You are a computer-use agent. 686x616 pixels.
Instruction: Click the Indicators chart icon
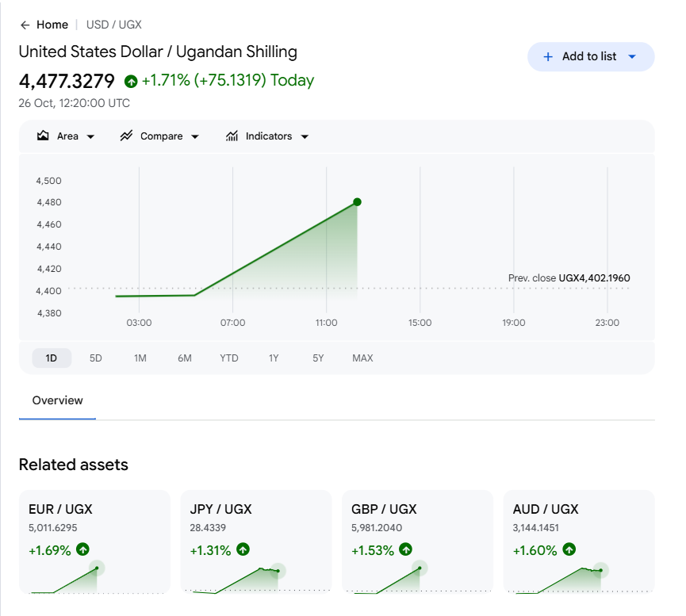(x=232, y=136)
